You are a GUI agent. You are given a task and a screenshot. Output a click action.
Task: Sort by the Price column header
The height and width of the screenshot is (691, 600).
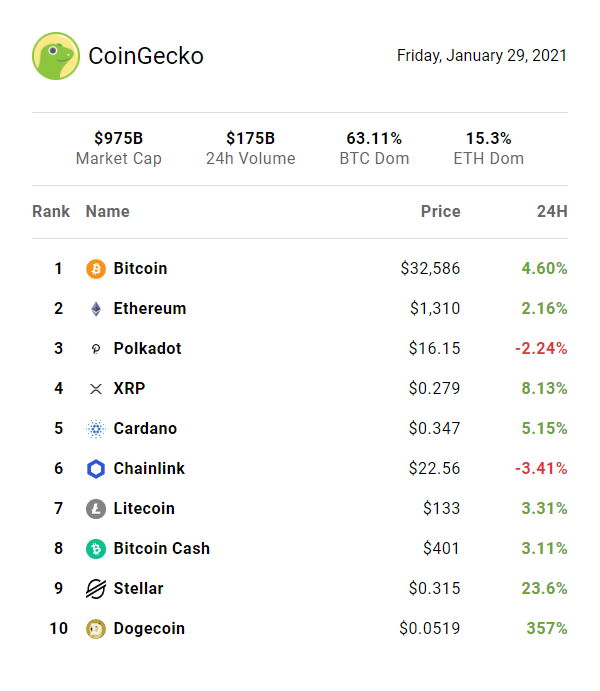440,212
